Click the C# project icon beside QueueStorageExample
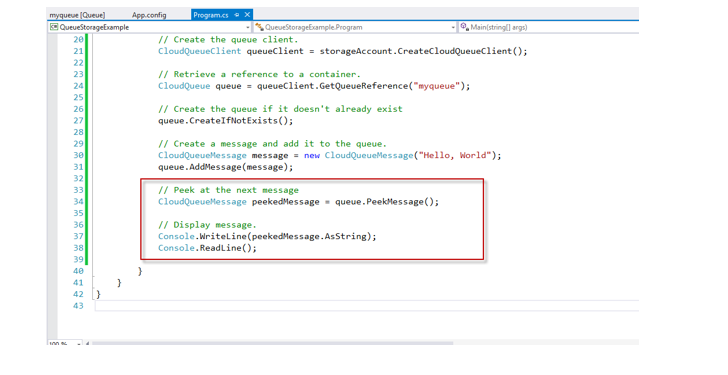728x375 pixels. pos(54,27)
